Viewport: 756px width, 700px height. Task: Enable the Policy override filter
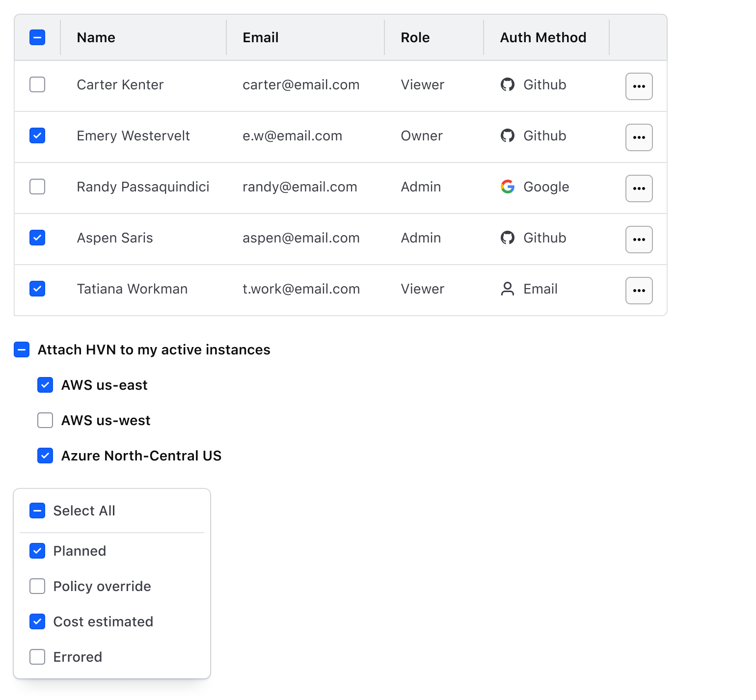point(37,586)
